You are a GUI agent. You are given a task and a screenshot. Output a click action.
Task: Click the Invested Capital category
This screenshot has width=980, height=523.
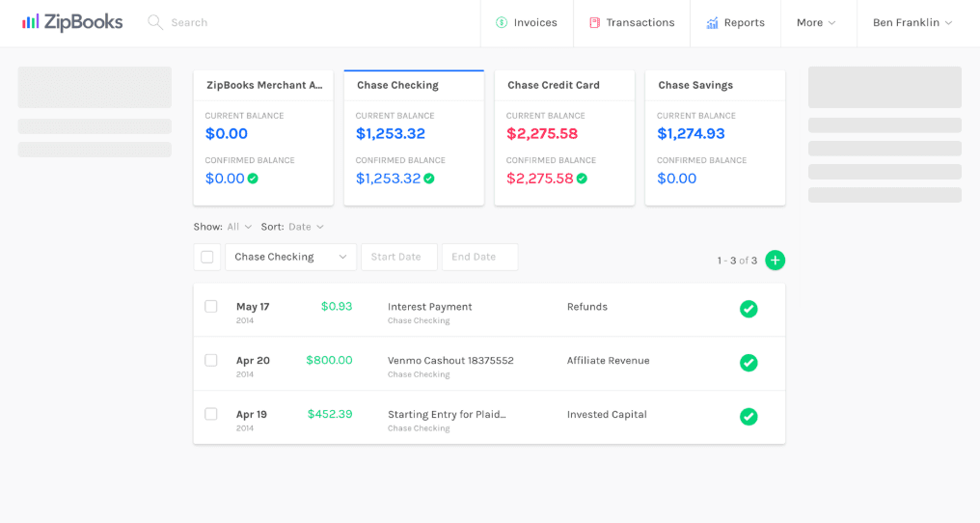click(x=607, y=414)
